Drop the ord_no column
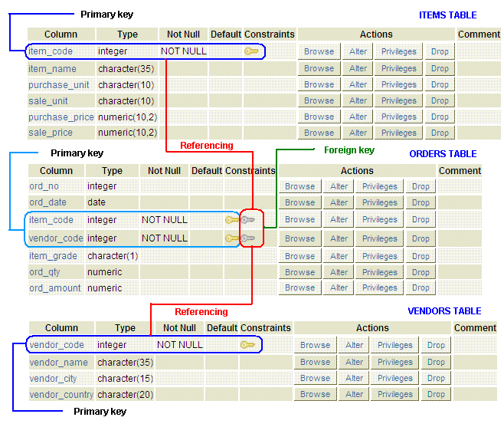This screenshot has height=427, width=504. 421,186
